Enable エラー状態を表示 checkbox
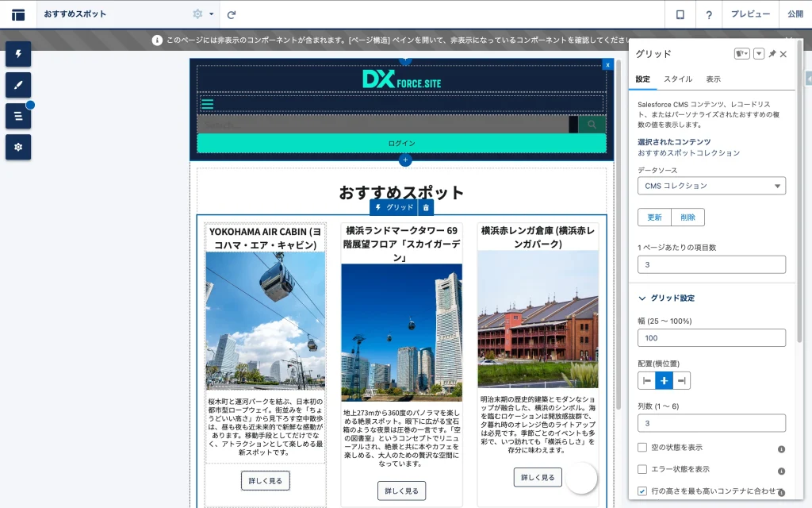The width and height of the screenshot is (812, 508). click(643, 469)
